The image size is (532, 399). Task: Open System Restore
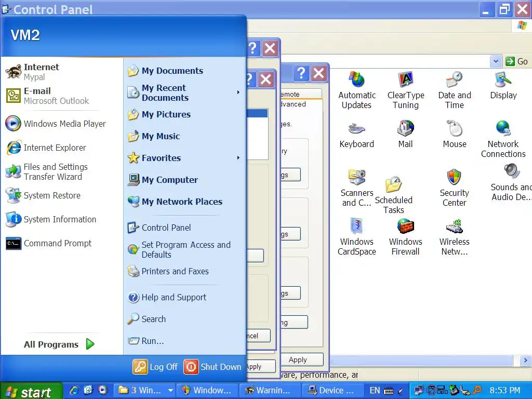62,195
